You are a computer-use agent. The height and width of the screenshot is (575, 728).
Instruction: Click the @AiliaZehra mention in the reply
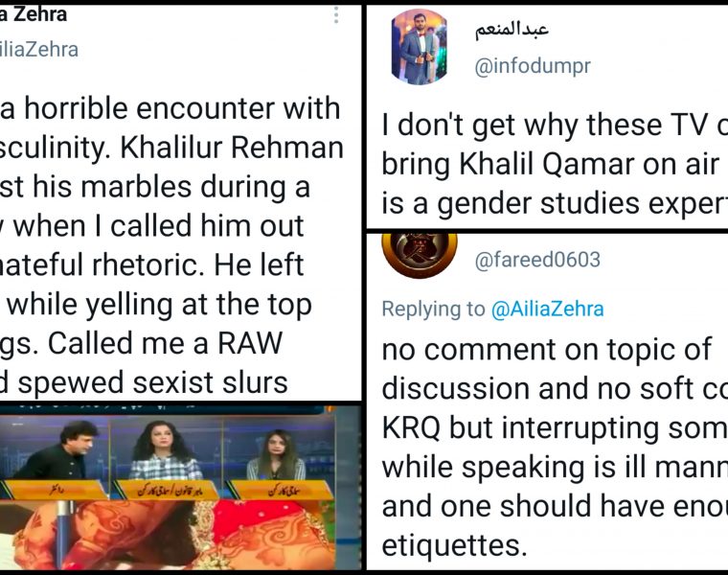[547, 309]
